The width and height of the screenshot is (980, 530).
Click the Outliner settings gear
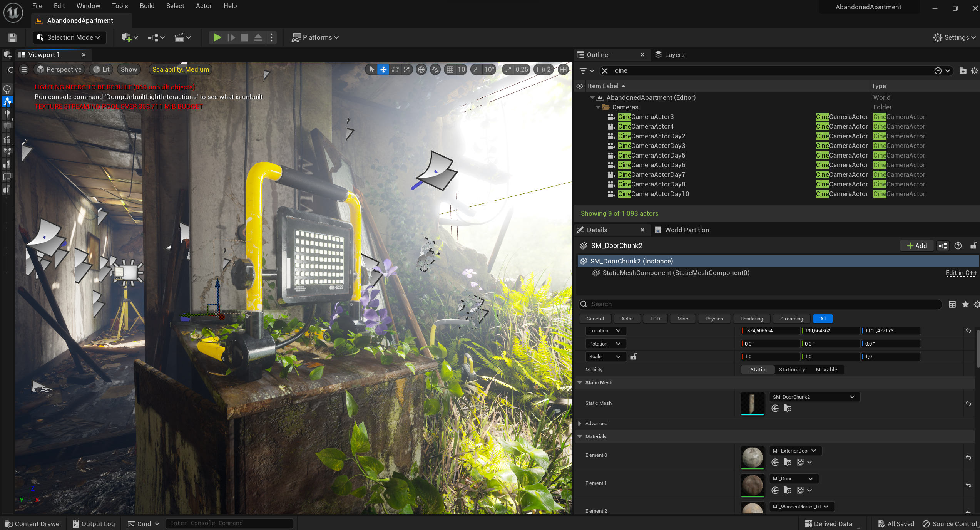tap(974, 70)
